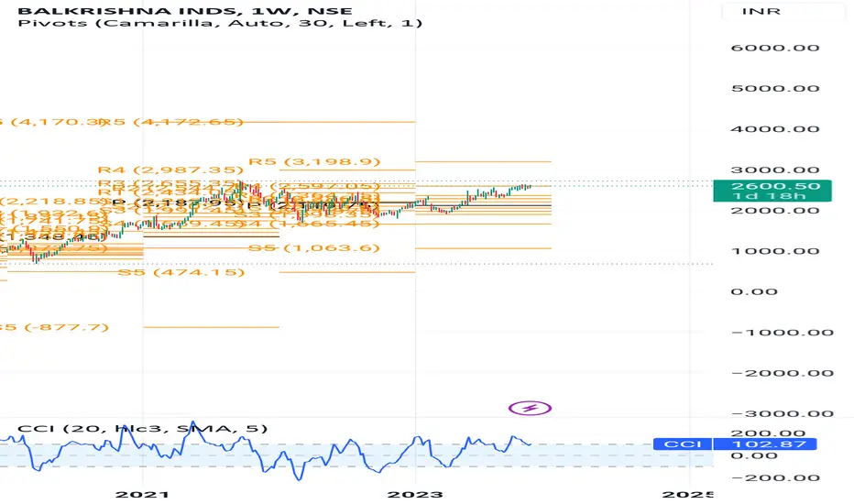Click the INR currency label
The image size is (854, 504).
(761, 11)
